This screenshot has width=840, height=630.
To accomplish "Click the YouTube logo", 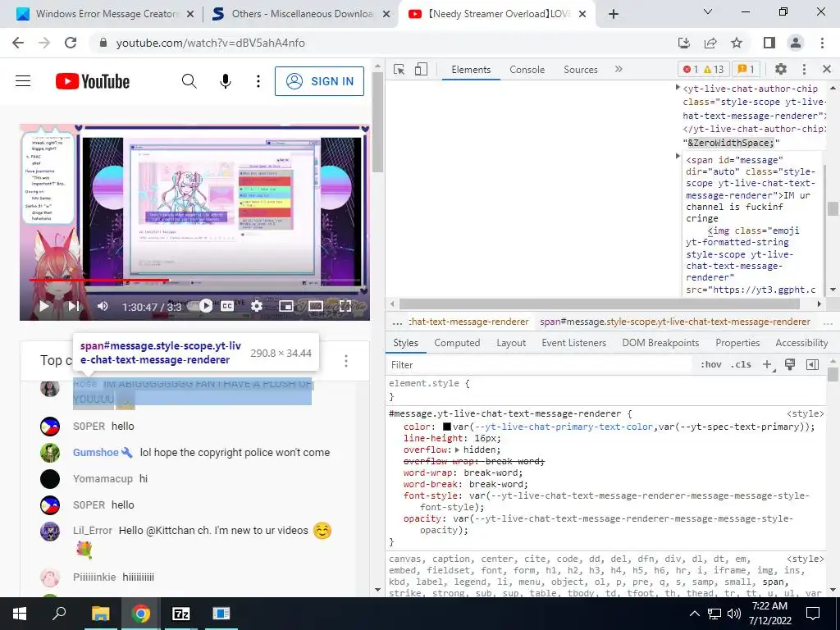I will point(93,81).
